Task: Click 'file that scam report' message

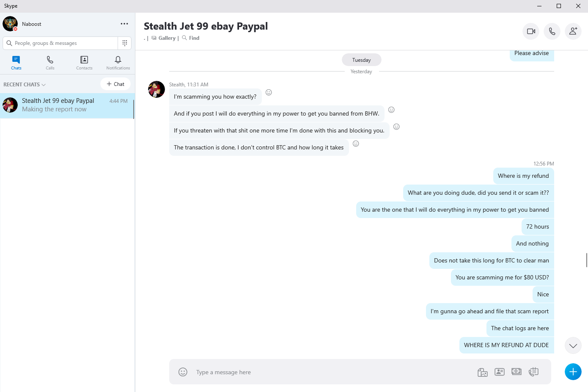Action: click(x=490, y=311)
